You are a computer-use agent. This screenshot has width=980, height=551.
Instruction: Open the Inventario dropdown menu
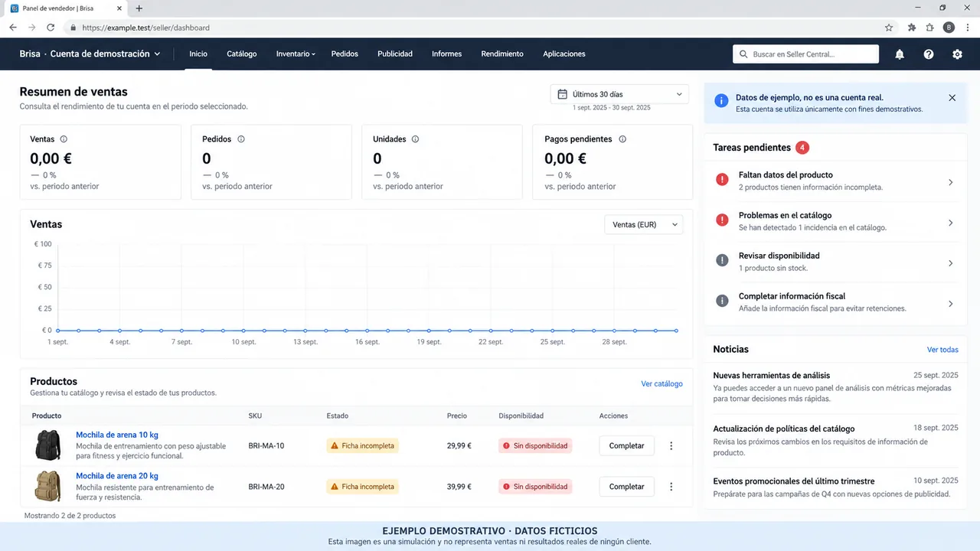coord(296,54)
